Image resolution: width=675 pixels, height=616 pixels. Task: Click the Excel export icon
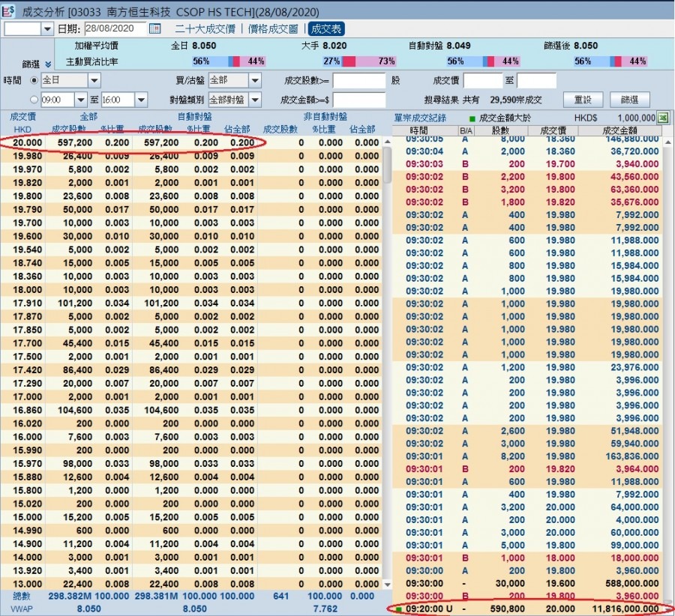point(663,118)
